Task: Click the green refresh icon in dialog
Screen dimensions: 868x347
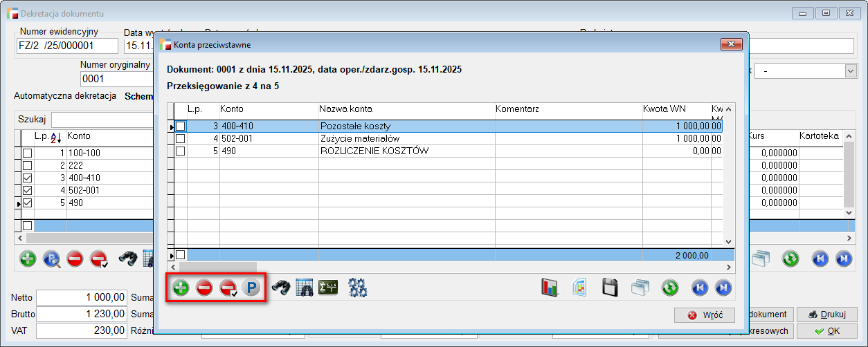Action: pyautogui.click(x=669, y=288)
